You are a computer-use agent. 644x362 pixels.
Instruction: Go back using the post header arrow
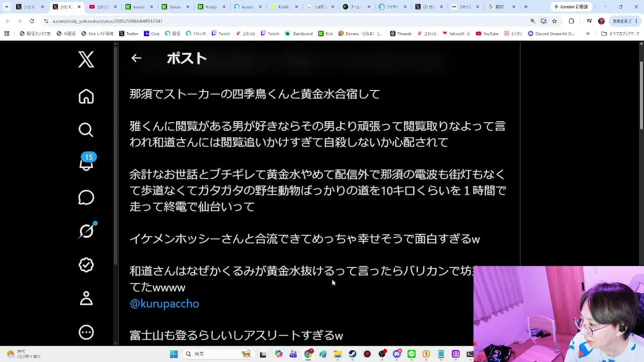pos(136,58)
